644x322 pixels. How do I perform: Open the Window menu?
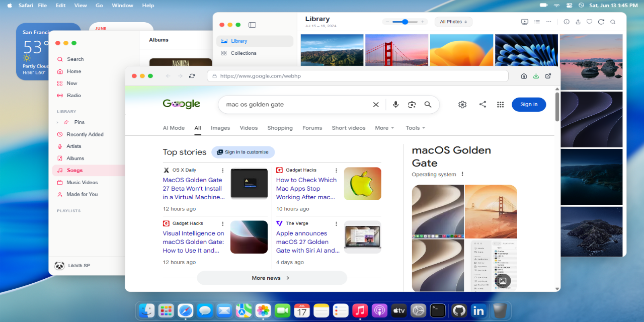click(x=122, y=5)
